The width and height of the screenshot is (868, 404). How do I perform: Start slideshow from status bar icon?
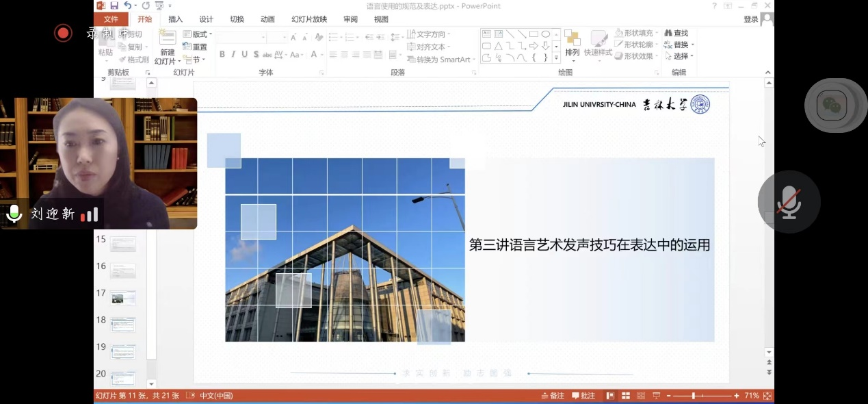[657, 396]
